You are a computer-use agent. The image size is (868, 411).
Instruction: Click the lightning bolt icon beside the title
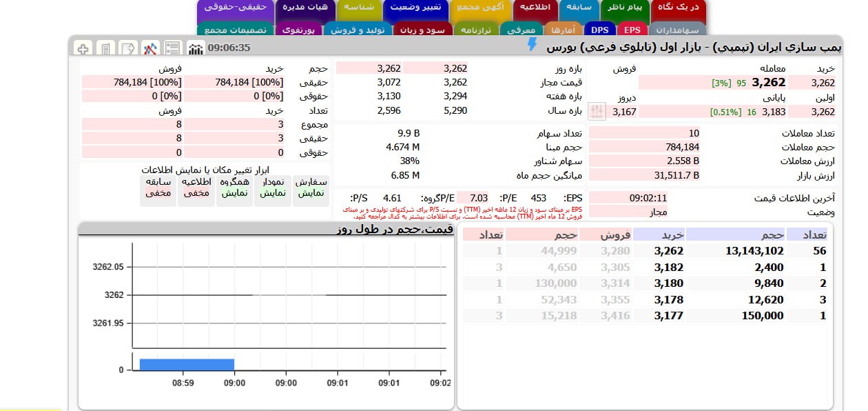click(x=532, y=43)
